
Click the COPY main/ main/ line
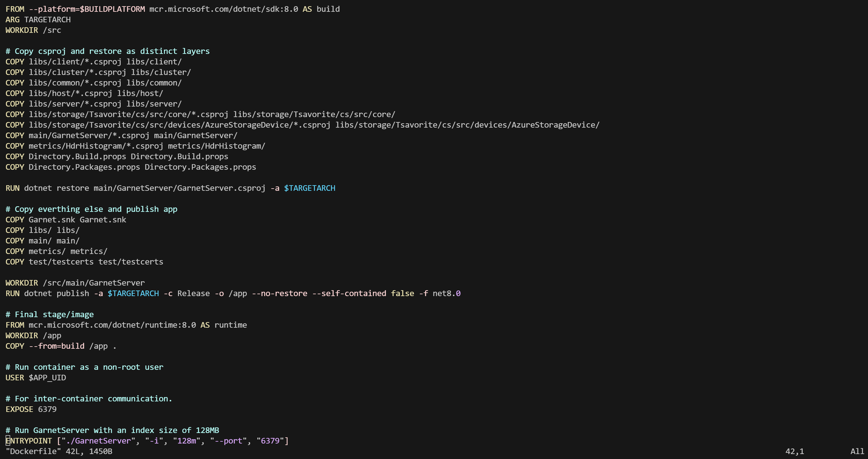(42, 240)
